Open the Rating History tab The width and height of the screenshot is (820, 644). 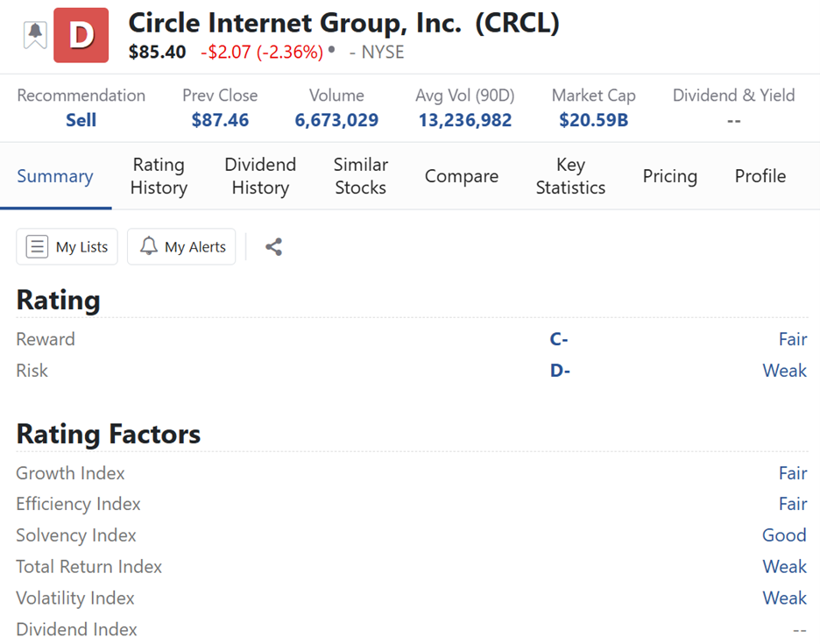[159, 176]
